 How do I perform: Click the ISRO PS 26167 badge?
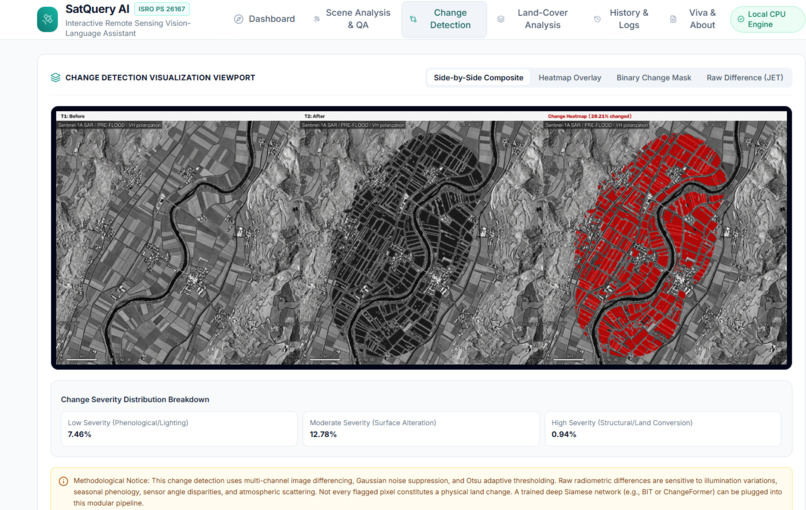[162, 9]
